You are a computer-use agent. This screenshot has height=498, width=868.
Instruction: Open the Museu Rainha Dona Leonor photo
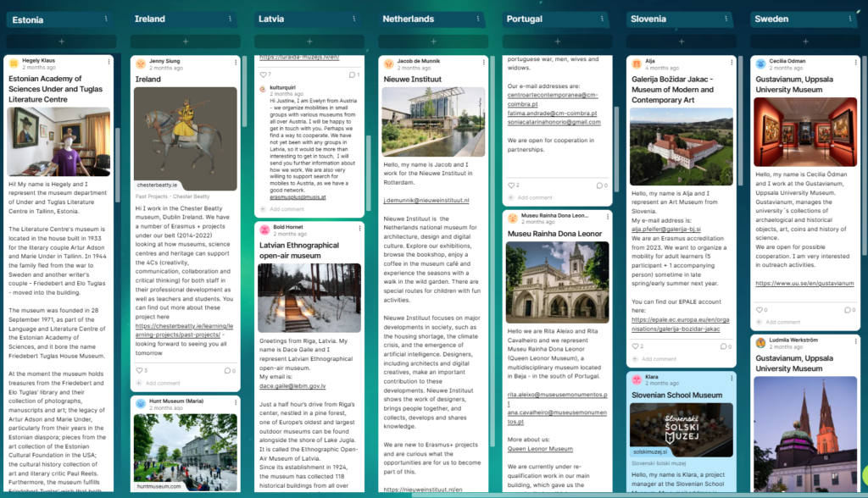[x=558, y=282]
